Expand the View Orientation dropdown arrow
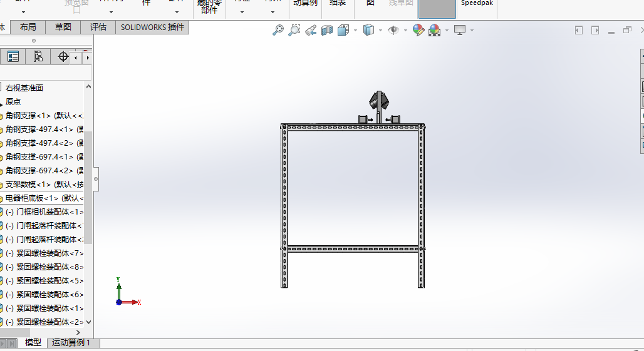 pyautogui.click(x=355, y=30)
